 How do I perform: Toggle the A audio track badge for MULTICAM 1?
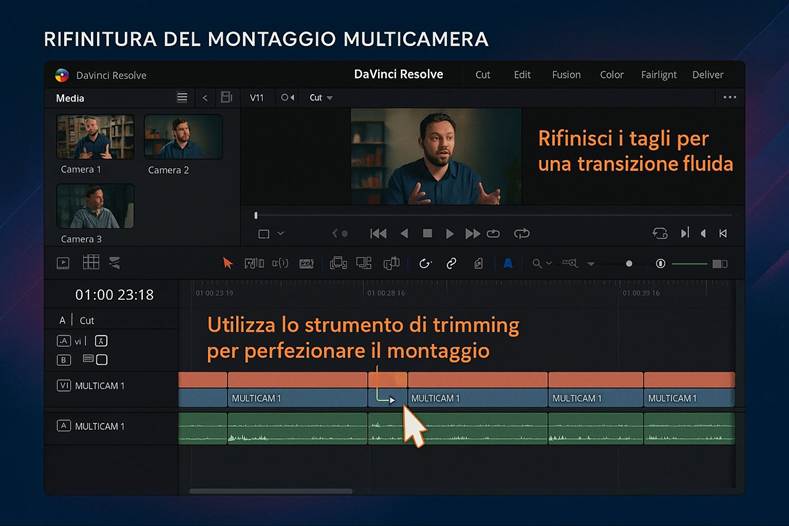[x=63, y=426]
